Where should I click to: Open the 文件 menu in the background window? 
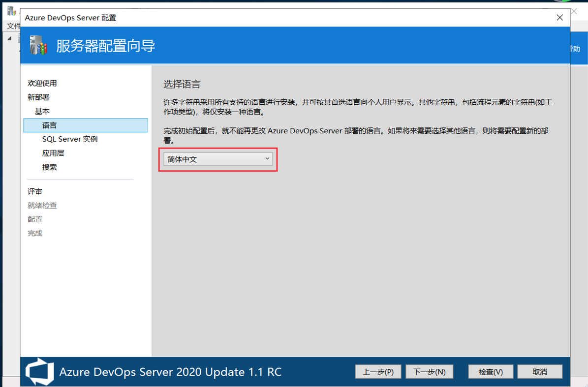(x=13, y=26)
